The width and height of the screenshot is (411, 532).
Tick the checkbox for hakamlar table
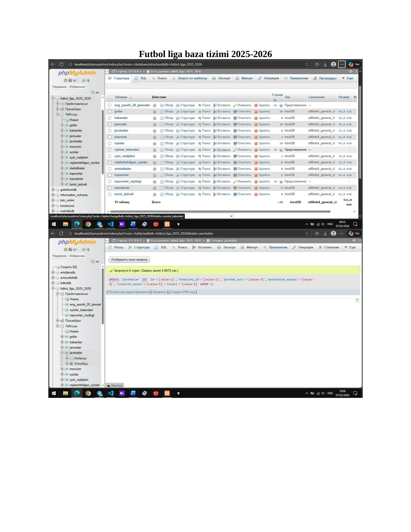110,118
